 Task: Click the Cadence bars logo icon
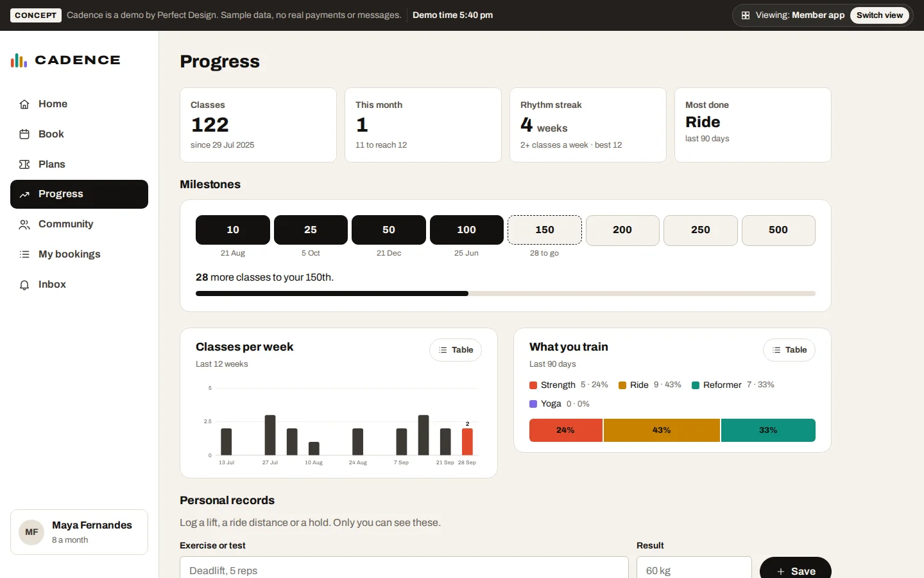click(19, 60)
